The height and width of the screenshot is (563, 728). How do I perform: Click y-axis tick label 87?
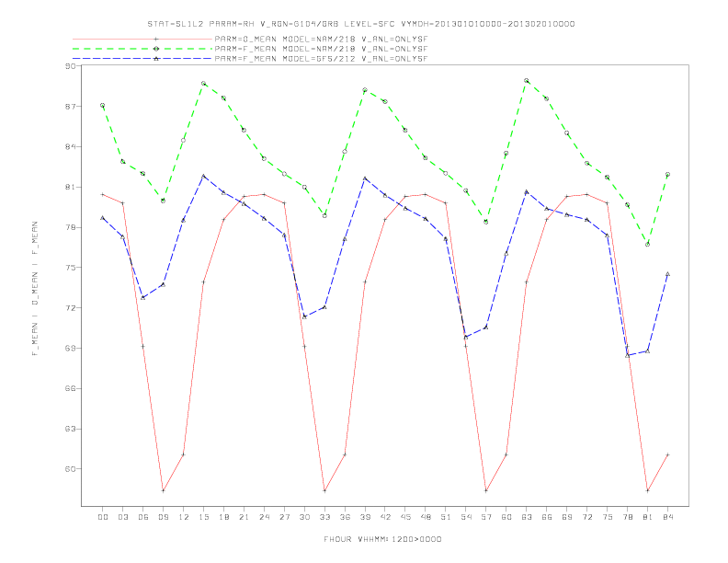point(70,107)
